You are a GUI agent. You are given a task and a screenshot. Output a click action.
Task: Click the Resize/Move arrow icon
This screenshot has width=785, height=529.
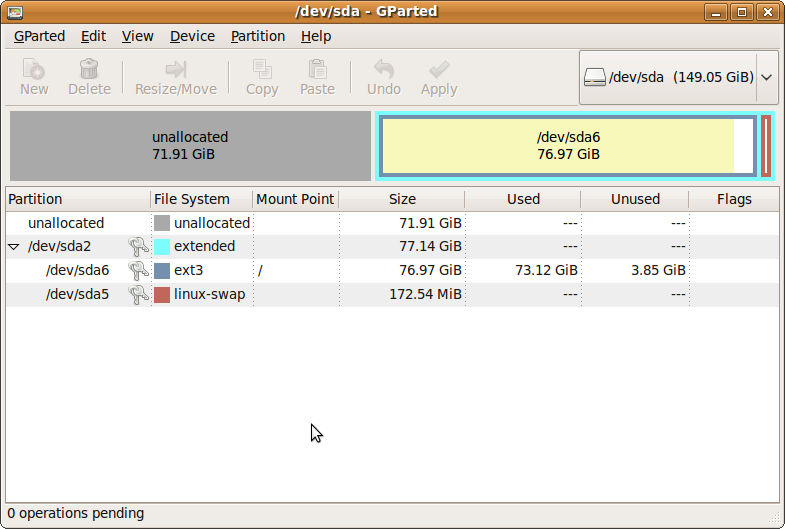(x=176, y=69)
